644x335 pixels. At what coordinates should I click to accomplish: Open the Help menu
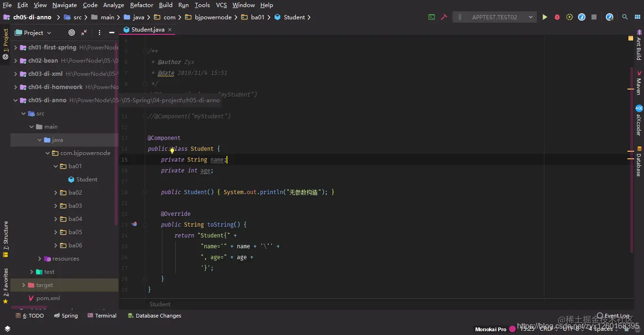coord(267,5)
